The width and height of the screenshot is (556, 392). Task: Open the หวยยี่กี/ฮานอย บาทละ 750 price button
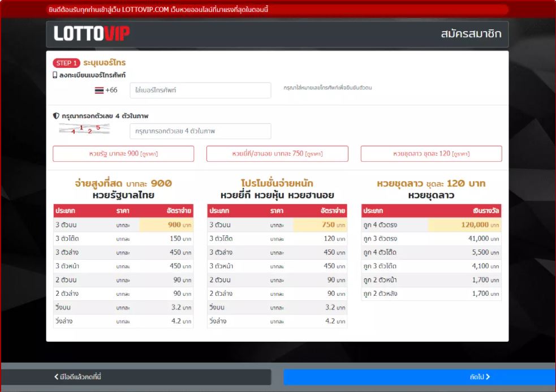(277, 154)
